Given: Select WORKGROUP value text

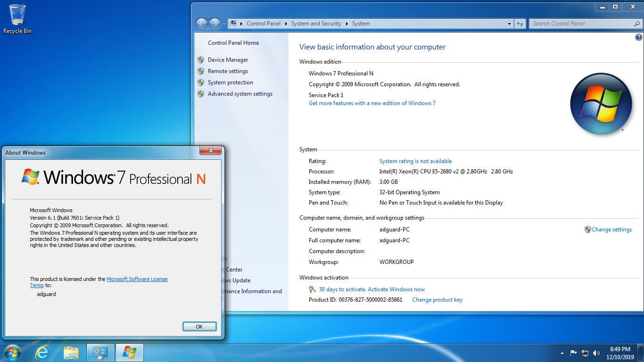Looking at the screenshot, I should pos(396,262).
